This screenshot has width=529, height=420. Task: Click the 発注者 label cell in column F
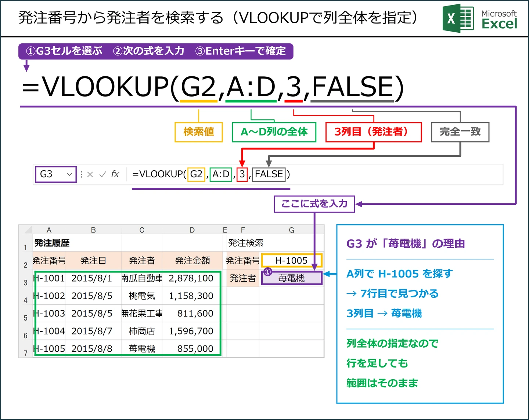pos(243,278)
